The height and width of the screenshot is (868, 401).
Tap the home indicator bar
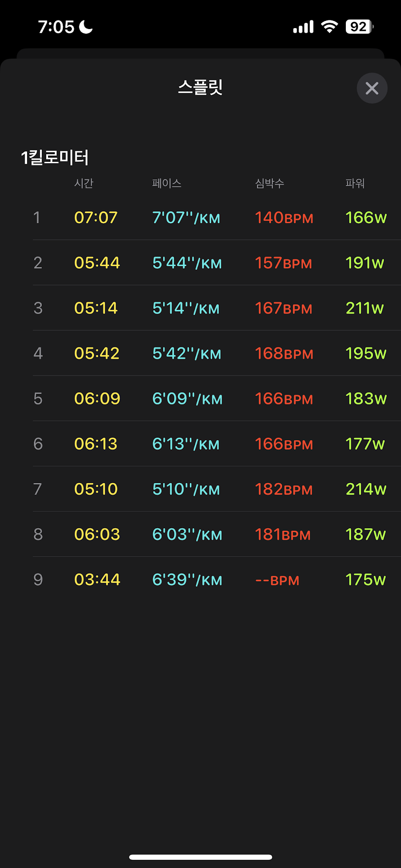click(200, 857)
